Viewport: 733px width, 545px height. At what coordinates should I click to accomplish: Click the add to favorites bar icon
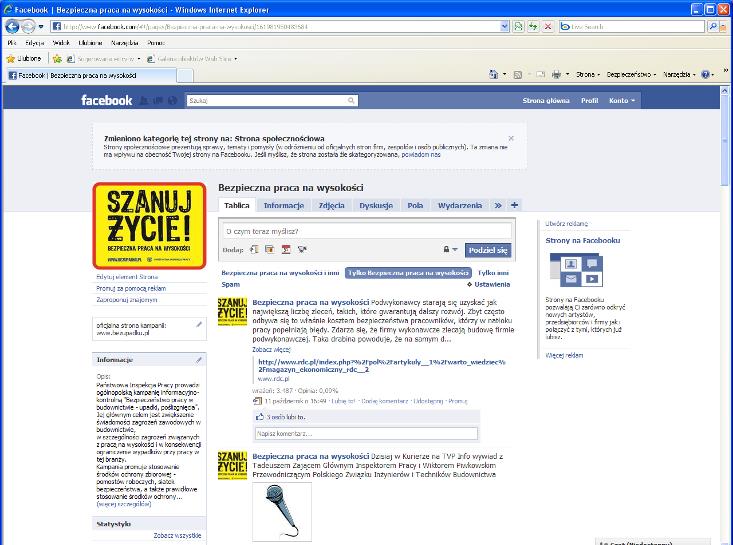click(57, 59)
